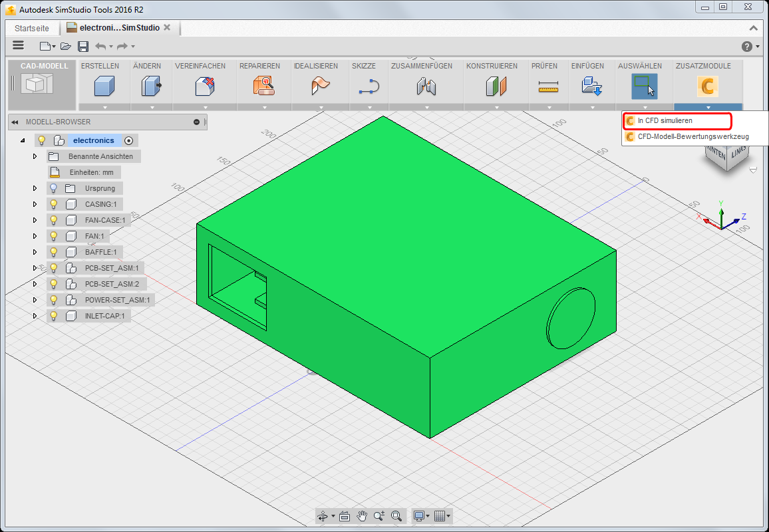Screen dimensions: 769x532
Task: Expand Benannte Ansichten tree node
Action: [x=35, y=156]
